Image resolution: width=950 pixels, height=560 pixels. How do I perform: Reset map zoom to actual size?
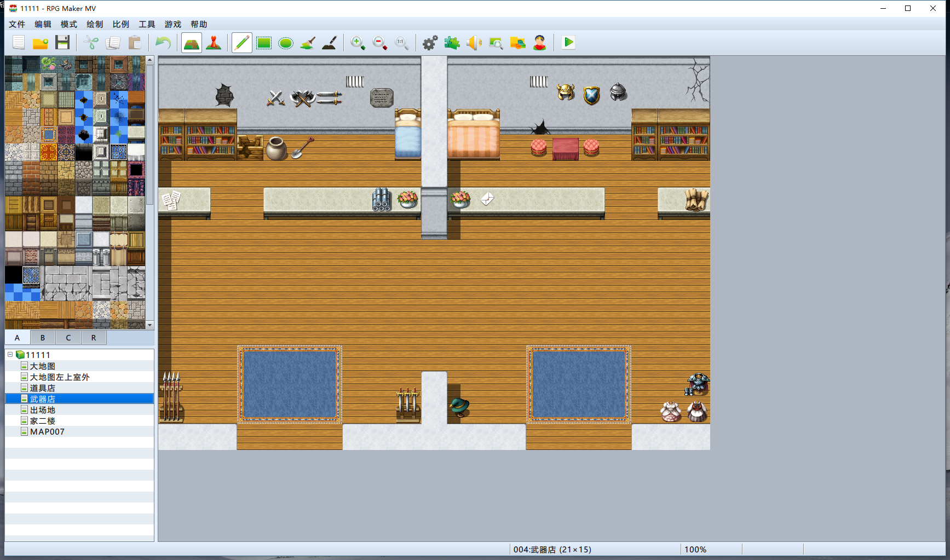[402, 43]
